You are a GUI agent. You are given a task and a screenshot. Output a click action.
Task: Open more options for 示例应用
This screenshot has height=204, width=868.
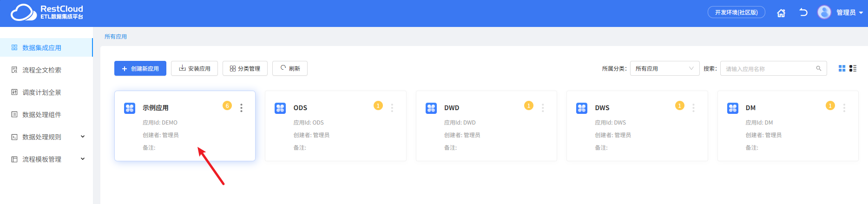[241, 108]
